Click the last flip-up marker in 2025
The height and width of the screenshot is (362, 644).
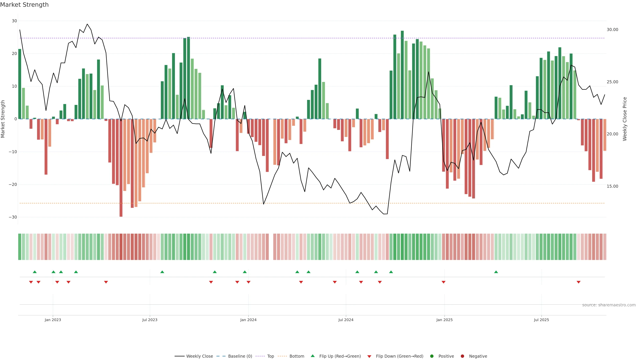[x=496, y=272]
